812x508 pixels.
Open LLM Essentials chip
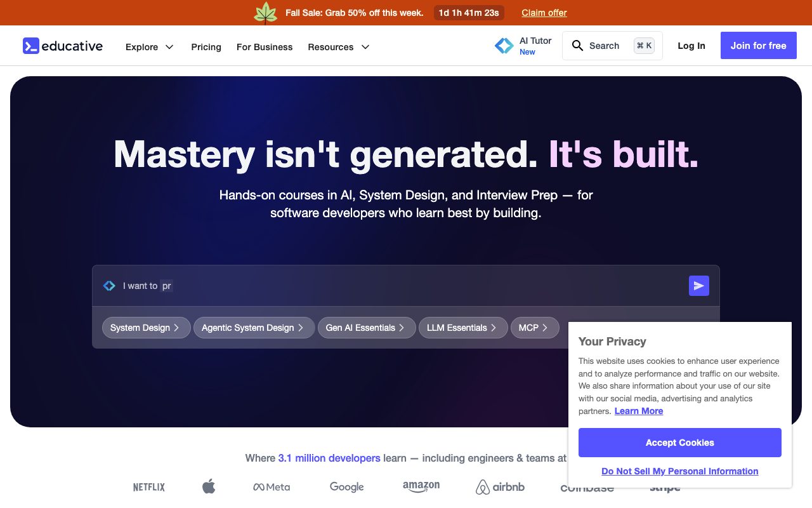pos(463,328)
